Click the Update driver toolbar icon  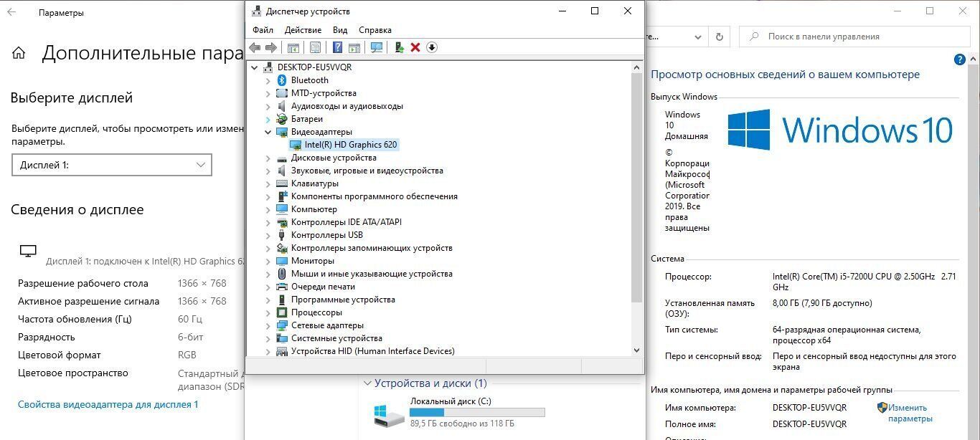pos(399,47)
